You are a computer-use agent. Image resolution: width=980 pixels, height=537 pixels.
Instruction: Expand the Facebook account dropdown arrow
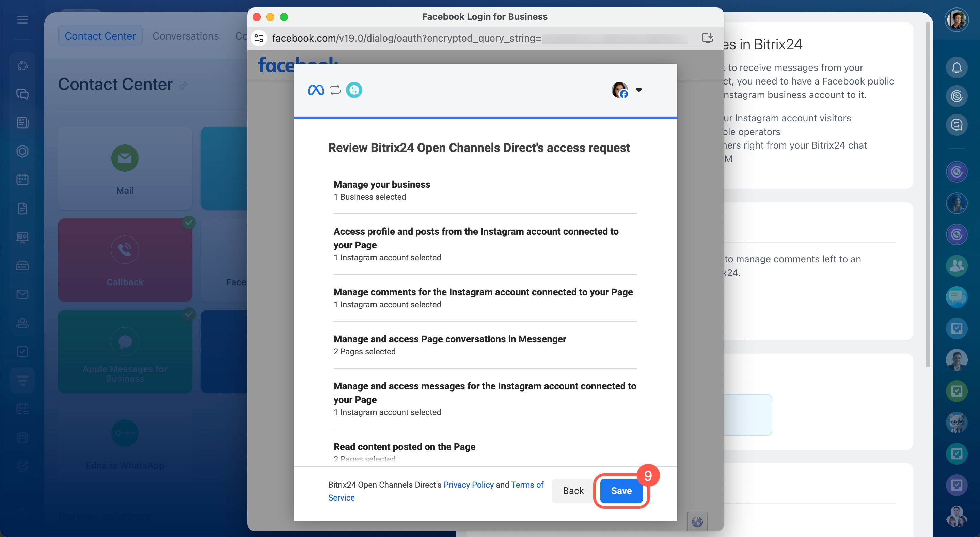click(639, 90)
